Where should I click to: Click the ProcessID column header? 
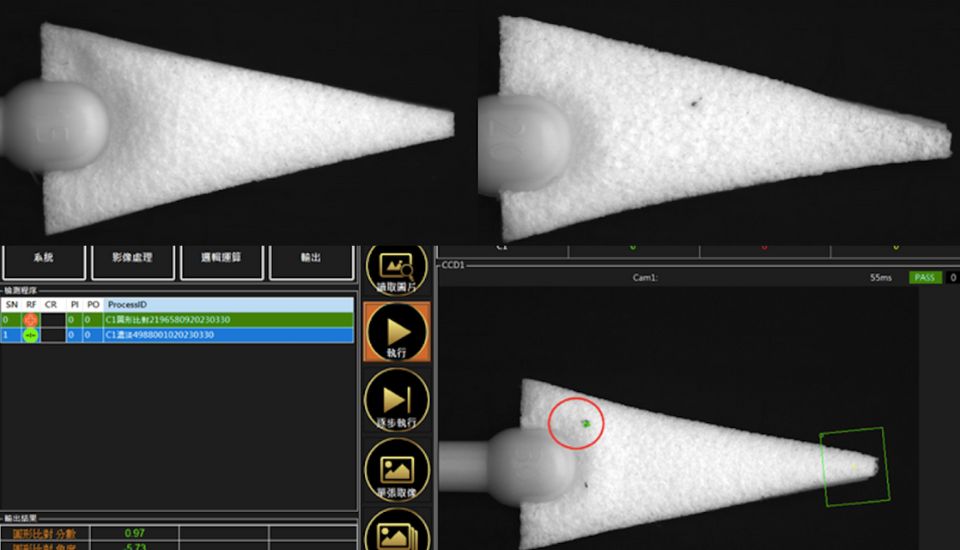point(228,304)
